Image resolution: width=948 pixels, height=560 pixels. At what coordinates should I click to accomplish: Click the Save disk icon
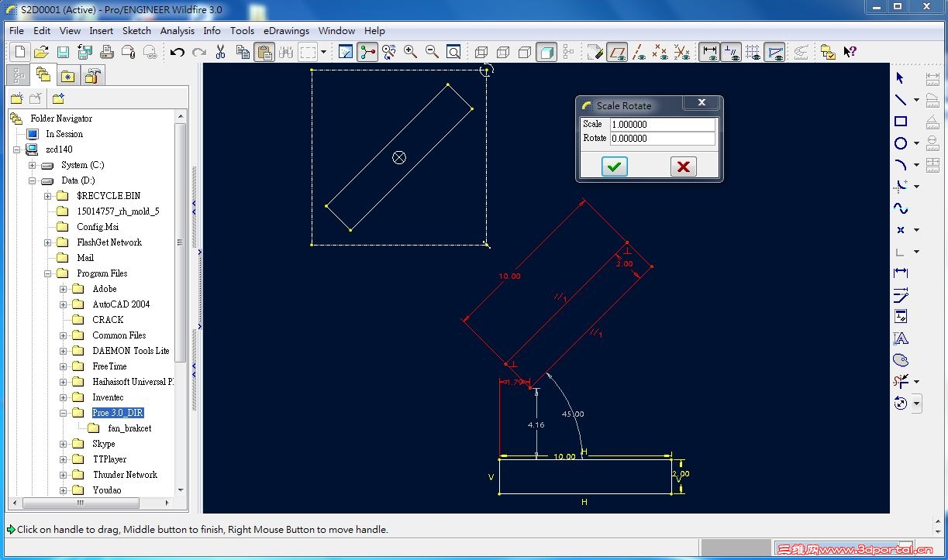coord(63,52)
